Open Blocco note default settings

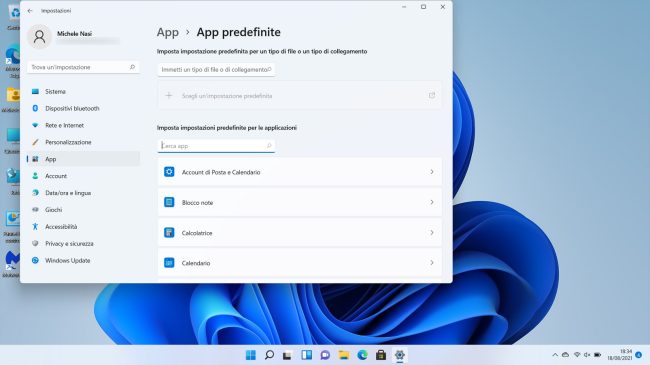(299, 202)
